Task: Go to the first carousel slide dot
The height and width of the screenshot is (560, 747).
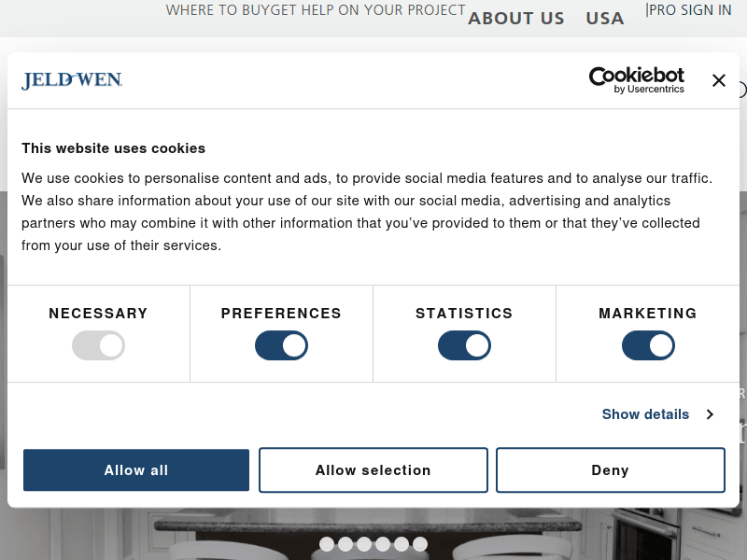Action: [327, 544]
